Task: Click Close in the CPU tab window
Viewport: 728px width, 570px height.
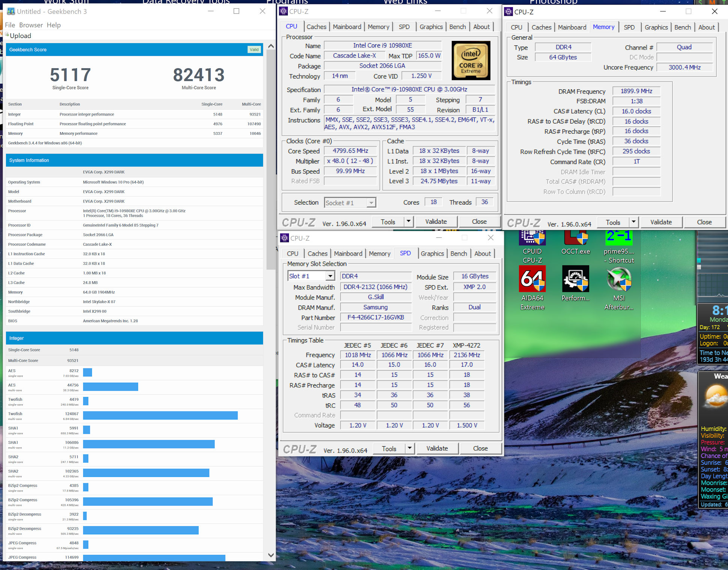Action: 479,221
